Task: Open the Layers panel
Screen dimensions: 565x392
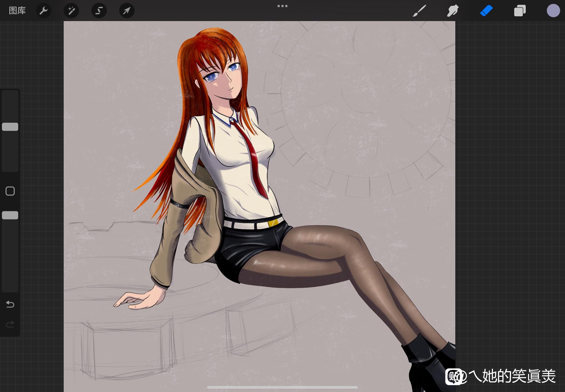Action: 520,11
